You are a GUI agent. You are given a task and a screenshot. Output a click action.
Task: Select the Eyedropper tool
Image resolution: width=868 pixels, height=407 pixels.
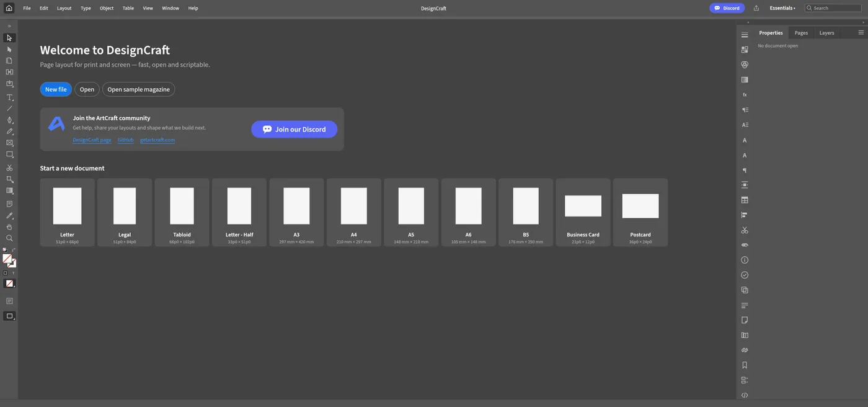(9, 215)
